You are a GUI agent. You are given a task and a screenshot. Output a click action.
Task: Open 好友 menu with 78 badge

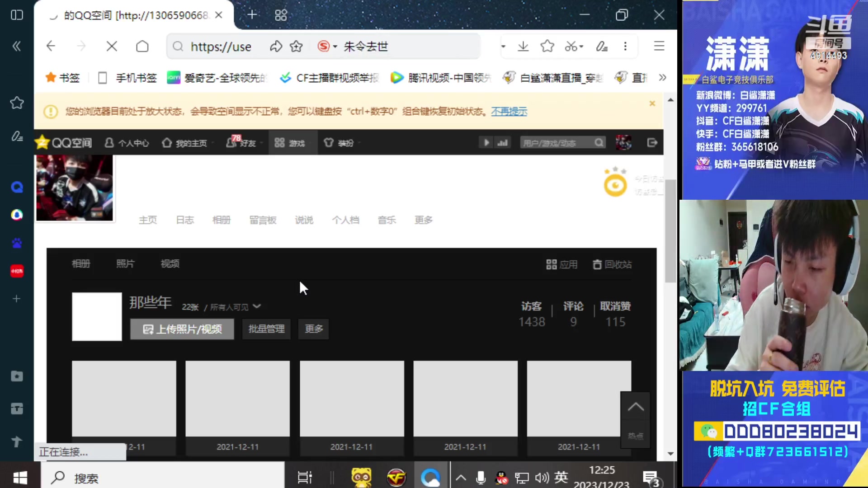click(242, 142)
